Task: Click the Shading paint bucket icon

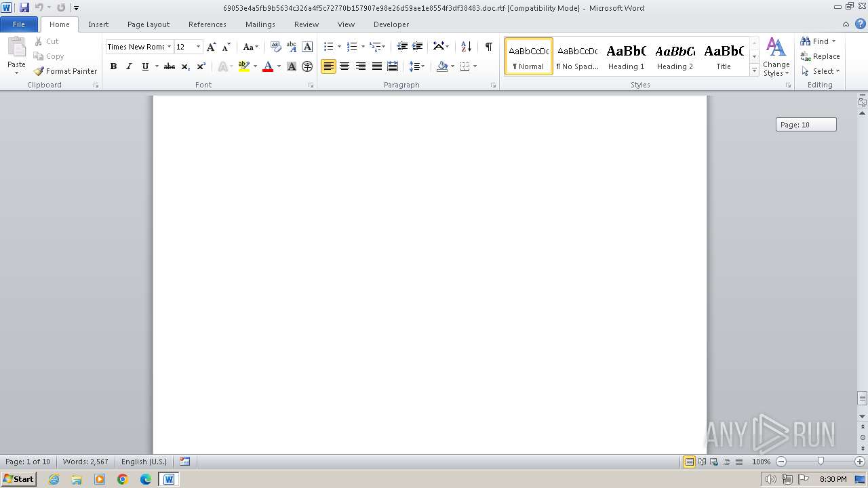Action: [x=442, y=66]
